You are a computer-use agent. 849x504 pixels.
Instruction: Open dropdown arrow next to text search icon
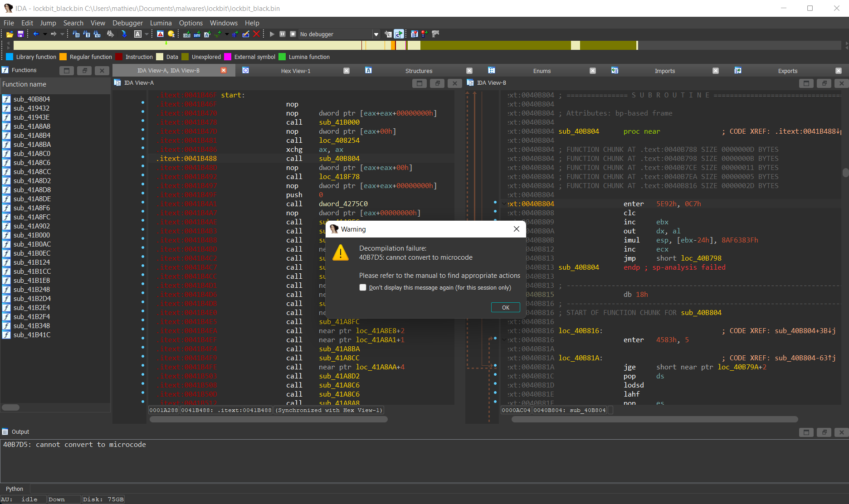click(146, 34)
